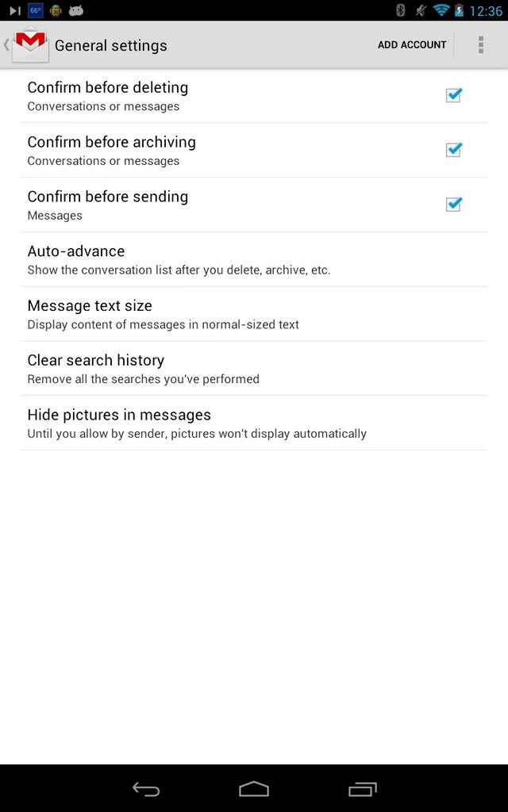Tap the General settings title

(111, 45)
